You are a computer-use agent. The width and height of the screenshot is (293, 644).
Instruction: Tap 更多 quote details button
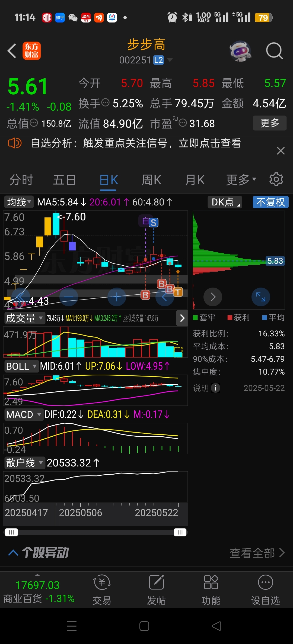click(x=270, y=123)
